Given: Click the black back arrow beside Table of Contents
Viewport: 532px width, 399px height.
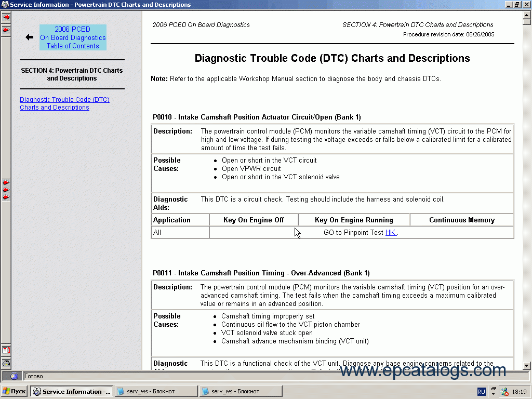Looking at the screenshot, I should point(30,37).
